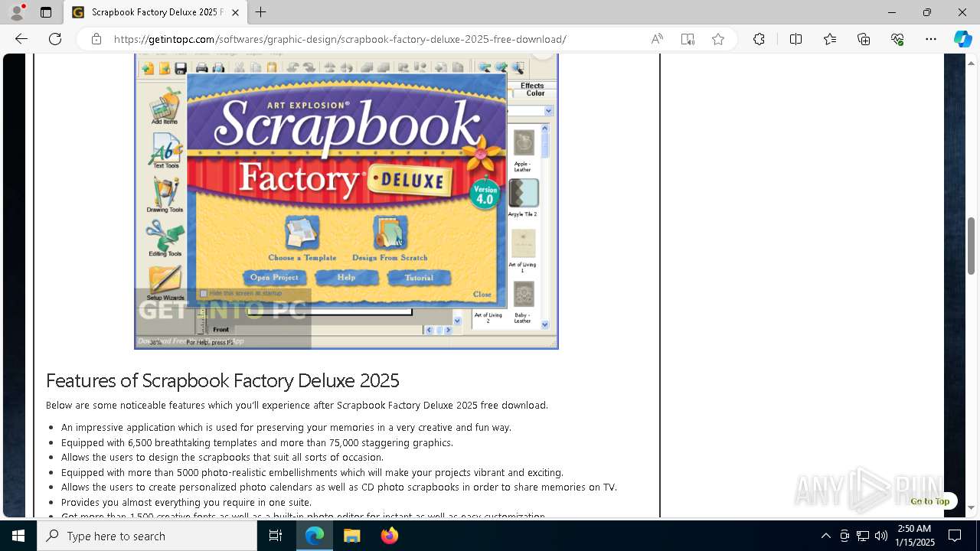Open the clock showing 2:50 AM
The image size is (980, 551).
click(x=914, y=536)
